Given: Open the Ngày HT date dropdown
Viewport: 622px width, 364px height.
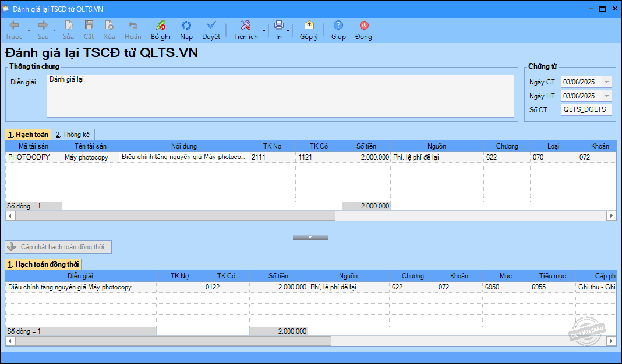Looking at the screenshot, I should [606, 96].
